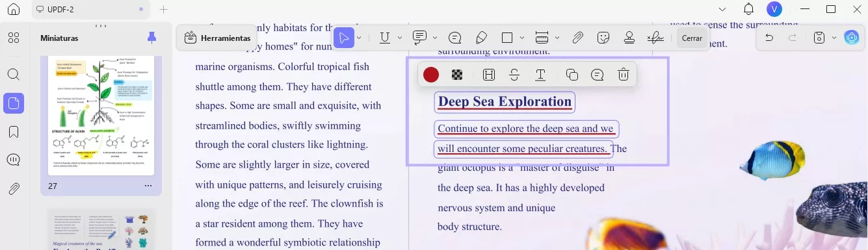
Task: Click 'will encounter some peculiar creatures.' line
Action: pyautogui.click(x=523, y=149)
